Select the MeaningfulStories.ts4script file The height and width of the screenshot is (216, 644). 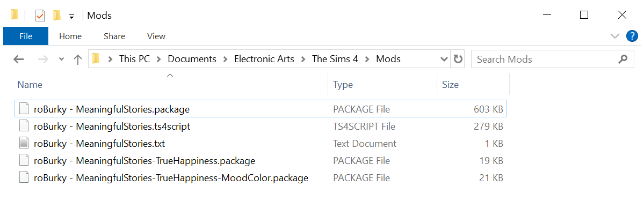coord(112,126)
